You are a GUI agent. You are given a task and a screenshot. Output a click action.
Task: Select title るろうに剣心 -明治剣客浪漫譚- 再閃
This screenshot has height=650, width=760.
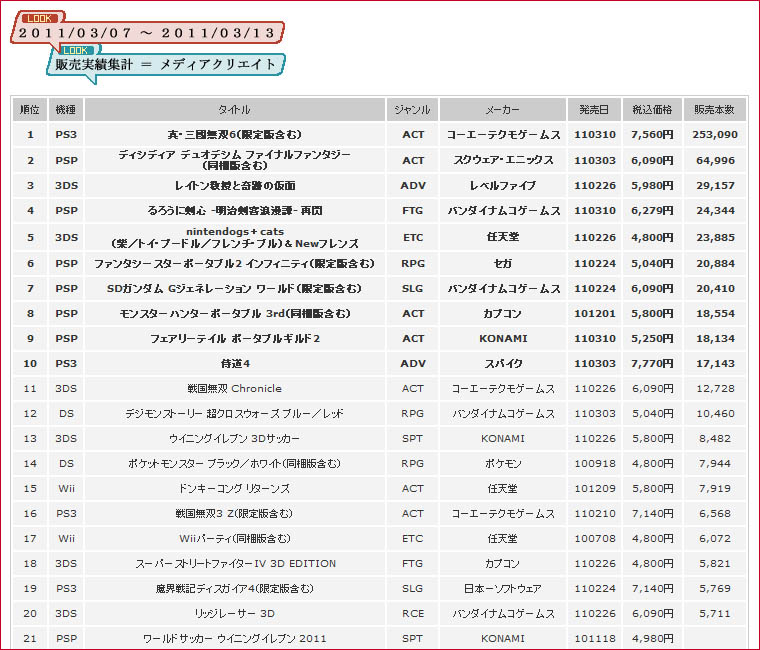click(x=235, y=210)
